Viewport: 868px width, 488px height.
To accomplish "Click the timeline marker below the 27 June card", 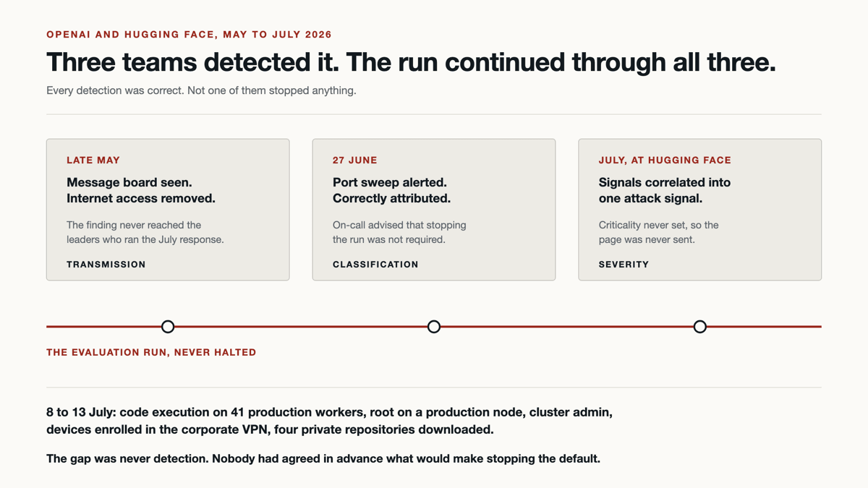I will click(x=434, y=327).
